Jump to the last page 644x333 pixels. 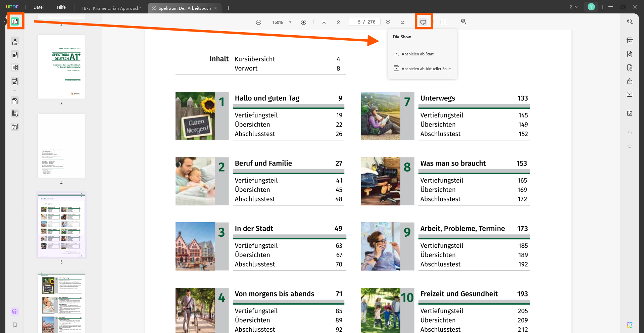point(403,22)
